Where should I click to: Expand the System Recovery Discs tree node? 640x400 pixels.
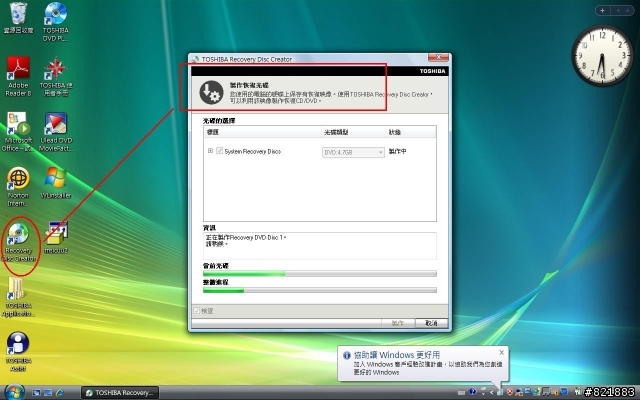click(x=210, y=151)
